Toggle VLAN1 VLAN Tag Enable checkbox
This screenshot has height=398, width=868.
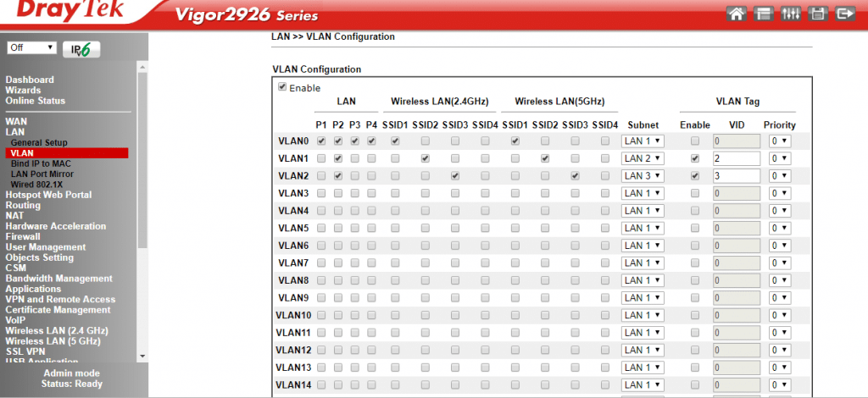[695, 158]
